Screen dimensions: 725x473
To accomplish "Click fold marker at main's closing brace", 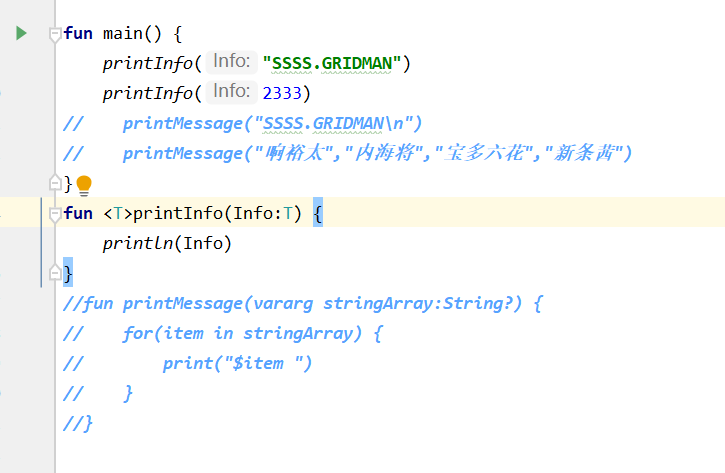I will coord(54,183).
